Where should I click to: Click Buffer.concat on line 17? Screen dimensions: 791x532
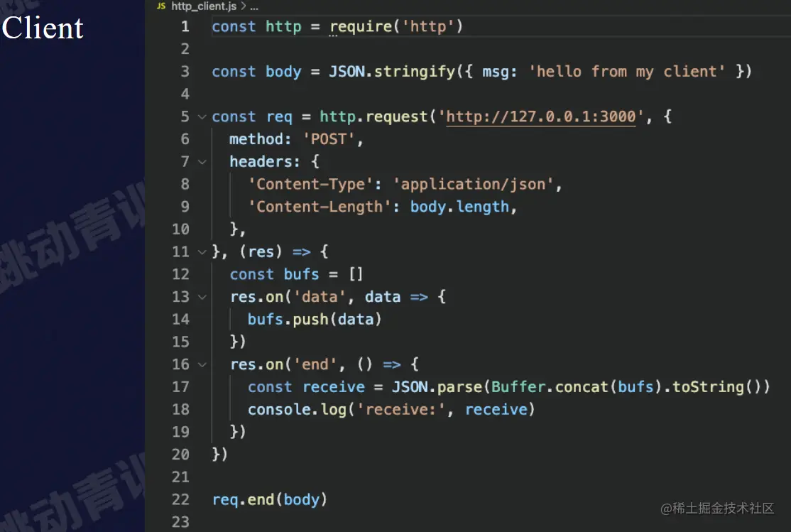(550, 387)
